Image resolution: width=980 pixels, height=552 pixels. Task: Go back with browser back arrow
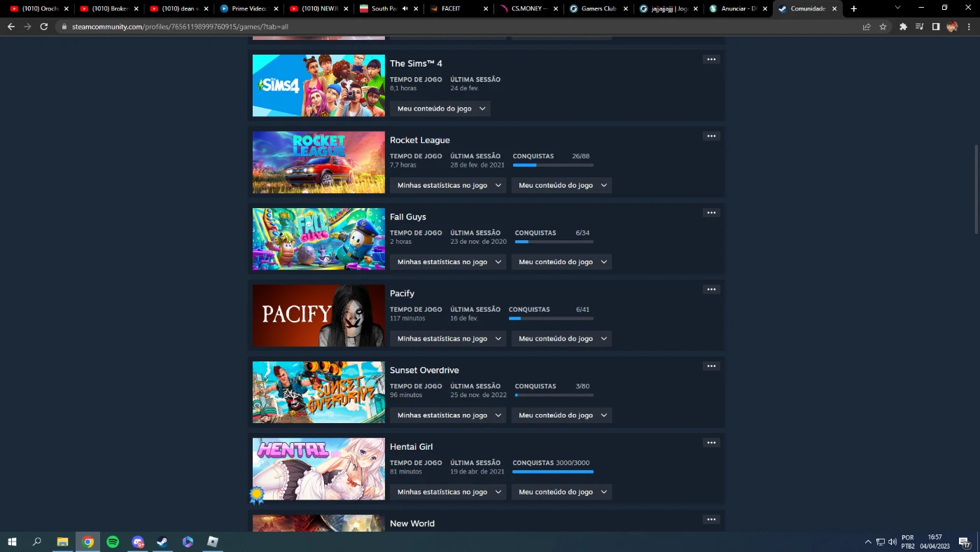(x=10, y=27)
